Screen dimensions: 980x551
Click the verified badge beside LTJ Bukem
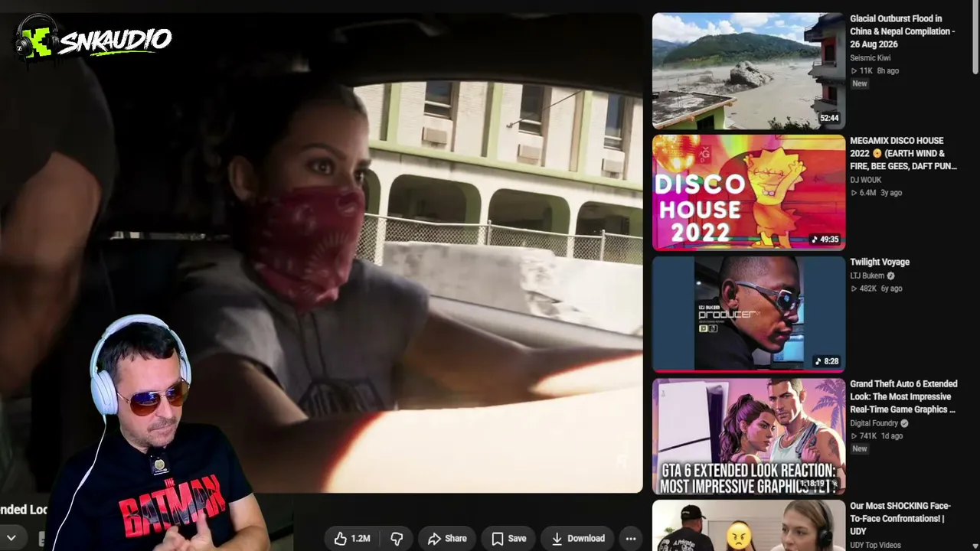[x=890, y=276]
